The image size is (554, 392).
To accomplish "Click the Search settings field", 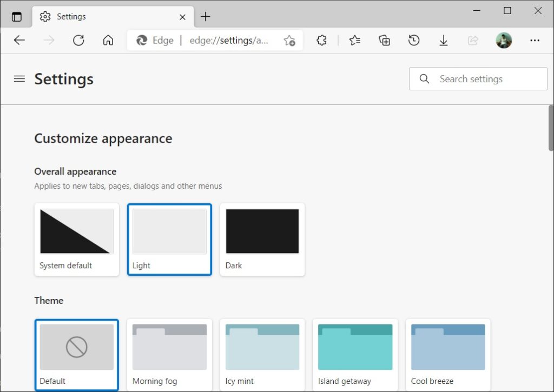I will [478, 79].
